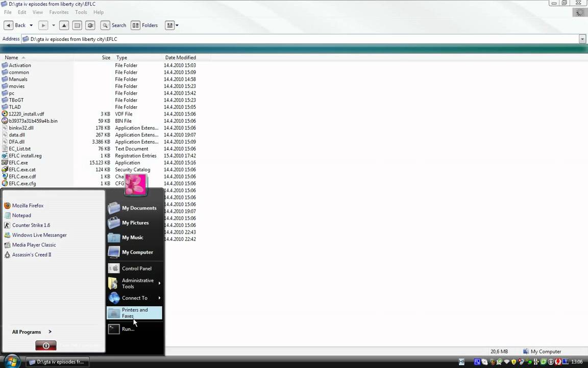
Task: Open the Edit menu
Action: click(x=22, y=12)
